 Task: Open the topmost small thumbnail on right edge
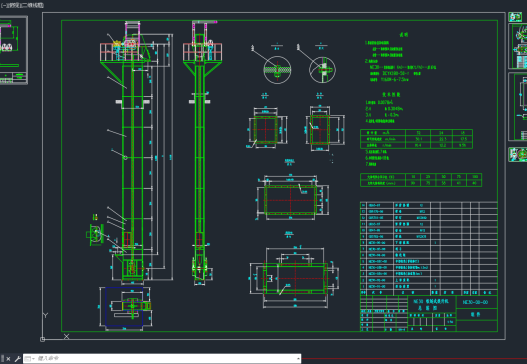coord(515,17)
